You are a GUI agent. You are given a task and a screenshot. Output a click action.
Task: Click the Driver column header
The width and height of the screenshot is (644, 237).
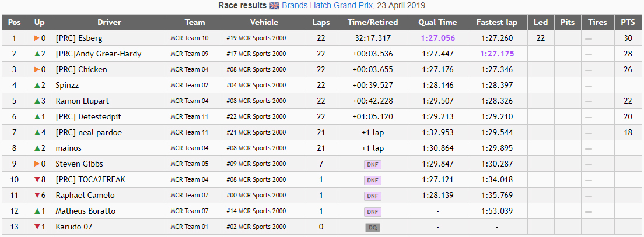(110, 22)
